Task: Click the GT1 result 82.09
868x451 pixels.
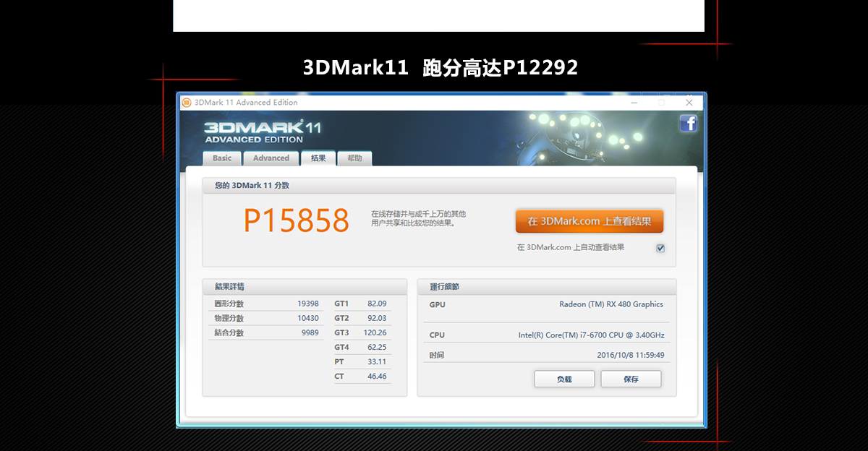Action: click(x=377, y=304)
